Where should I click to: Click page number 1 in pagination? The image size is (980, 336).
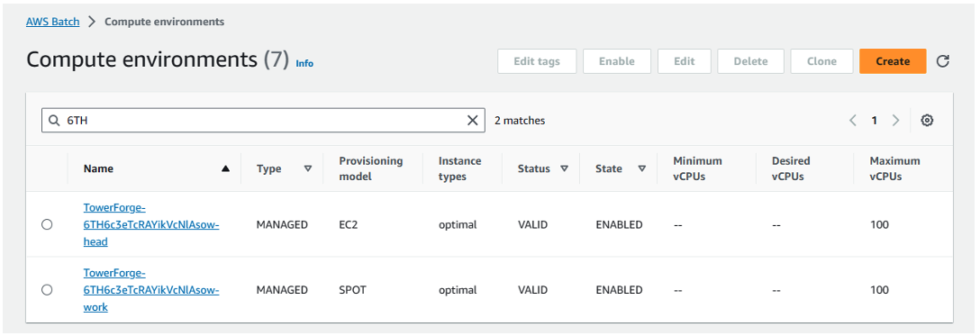pyautogui.click(x=875, y=121)
